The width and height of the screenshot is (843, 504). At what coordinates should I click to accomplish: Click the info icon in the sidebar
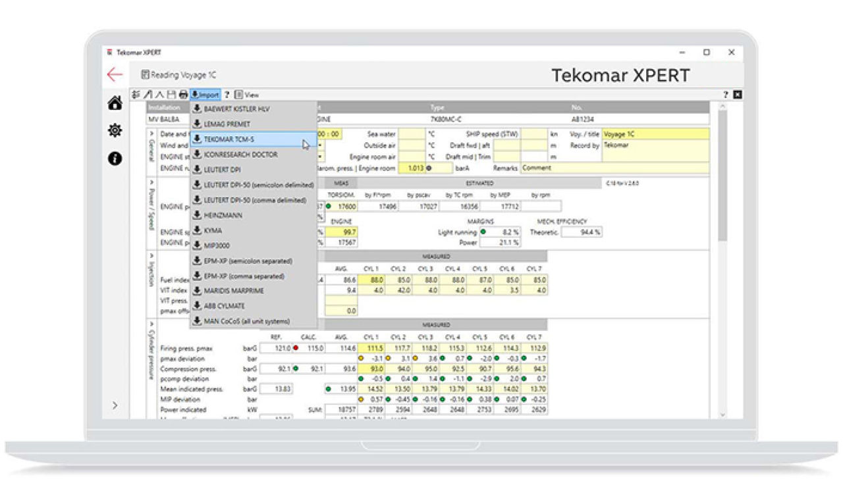pos(115,159)
